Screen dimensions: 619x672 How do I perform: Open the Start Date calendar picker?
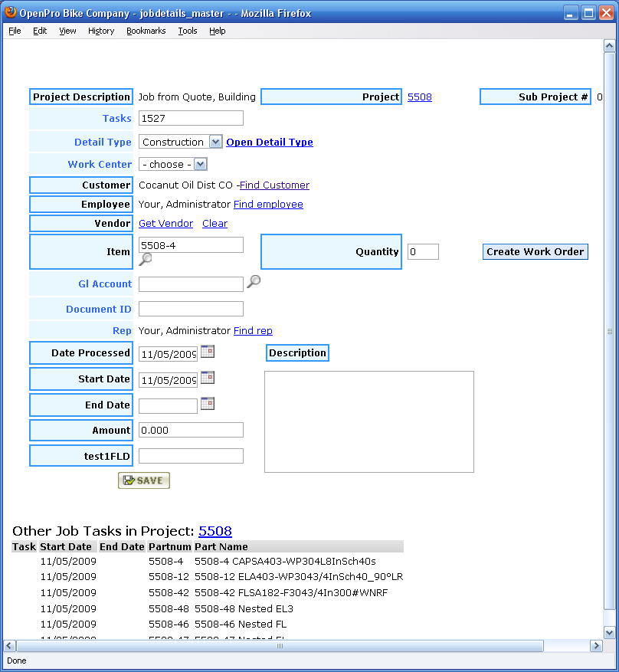click(208, 378)
